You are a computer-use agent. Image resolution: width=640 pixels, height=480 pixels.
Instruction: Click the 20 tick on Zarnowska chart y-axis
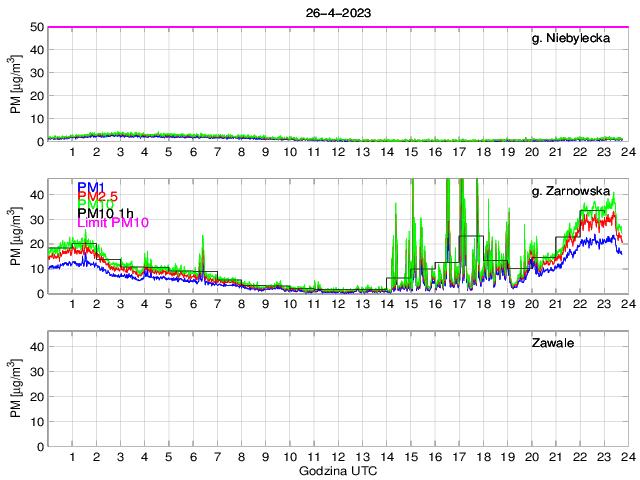click(x=36, y=244)
